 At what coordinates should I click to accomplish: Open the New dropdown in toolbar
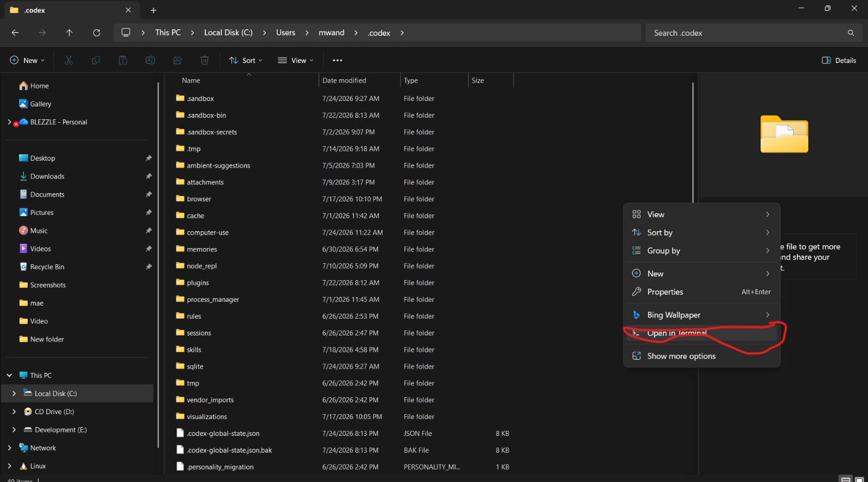click(27, 60)
